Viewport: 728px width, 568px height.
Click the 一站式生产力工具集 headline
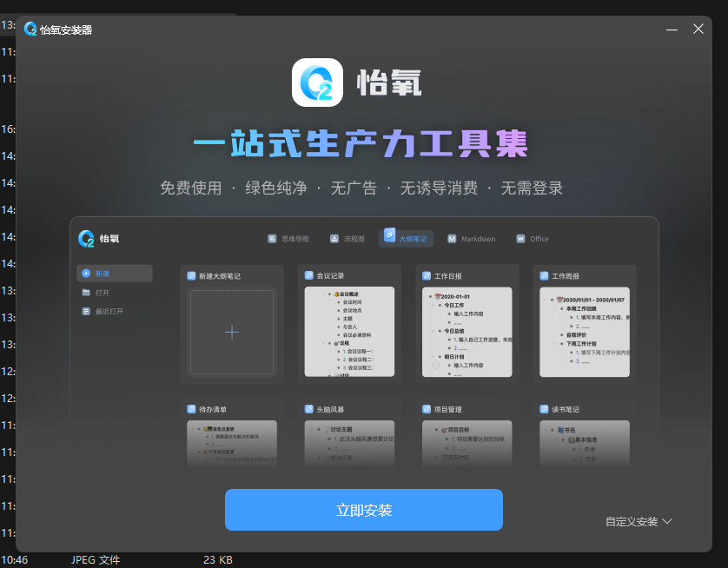pos(361,143)
